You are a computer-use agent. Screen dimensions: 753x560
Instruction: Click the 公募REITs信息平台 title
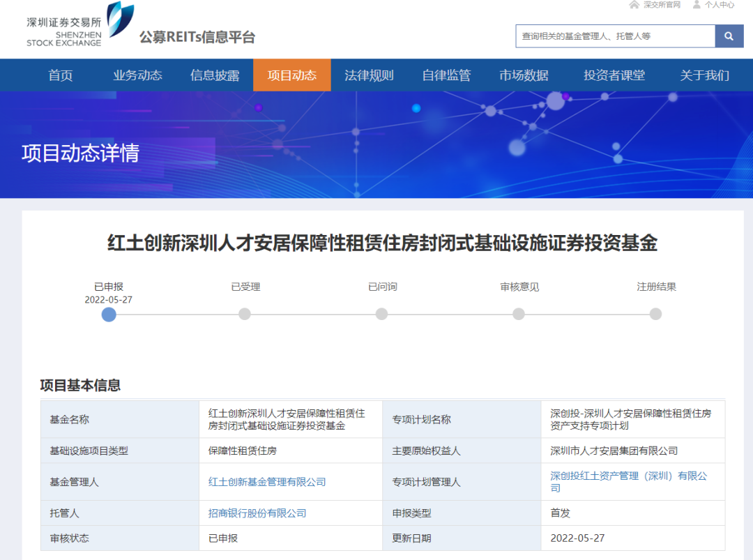(197, 37)
